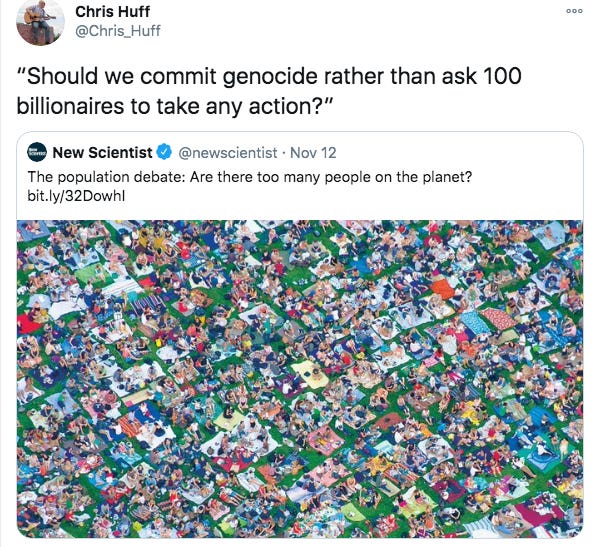Screen dimensions: 595x547
Task: Click the Nov 12 timestamp
Action: 313,152
